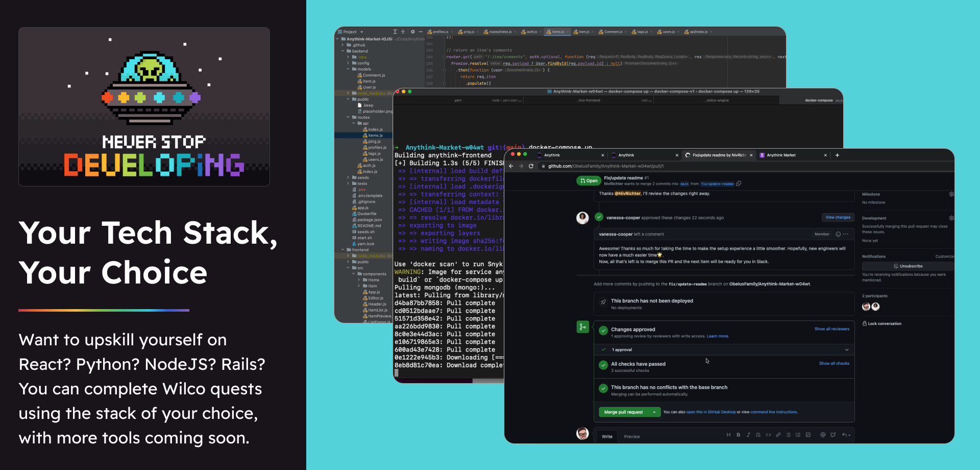The height and width of the screenshot is (470, 980).
Task: Switch to Write tab in comment box
Action: 607,436
